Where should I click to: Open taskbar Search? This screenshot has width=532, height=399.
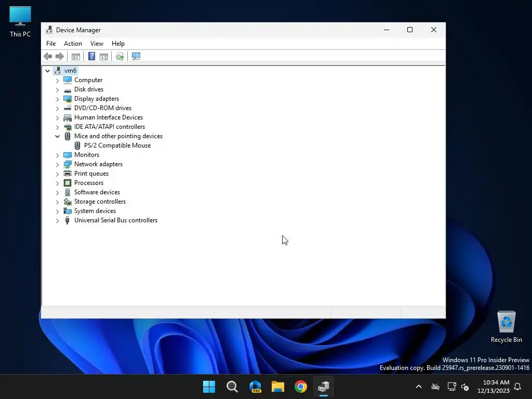pos(232,387)
